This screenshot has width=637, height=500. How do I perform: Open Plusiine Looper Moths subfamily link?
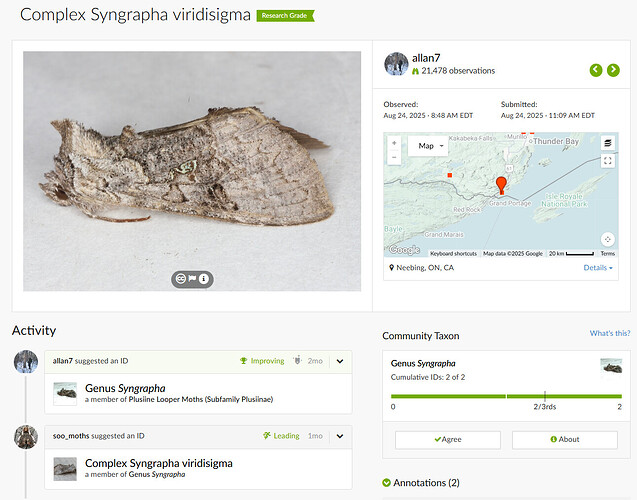click(201, 399)
